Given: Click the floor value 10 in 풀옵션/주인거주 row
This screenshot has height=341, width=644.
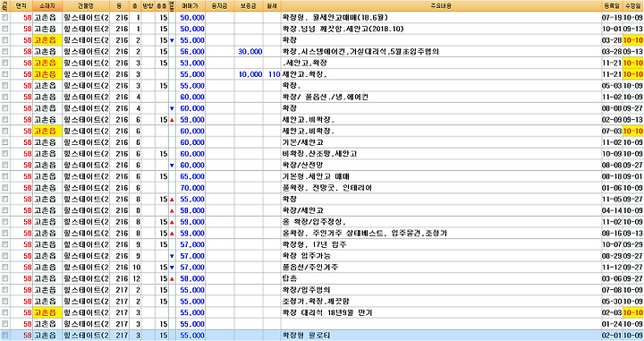Looking at the screenshot, I should pos(136,267).
